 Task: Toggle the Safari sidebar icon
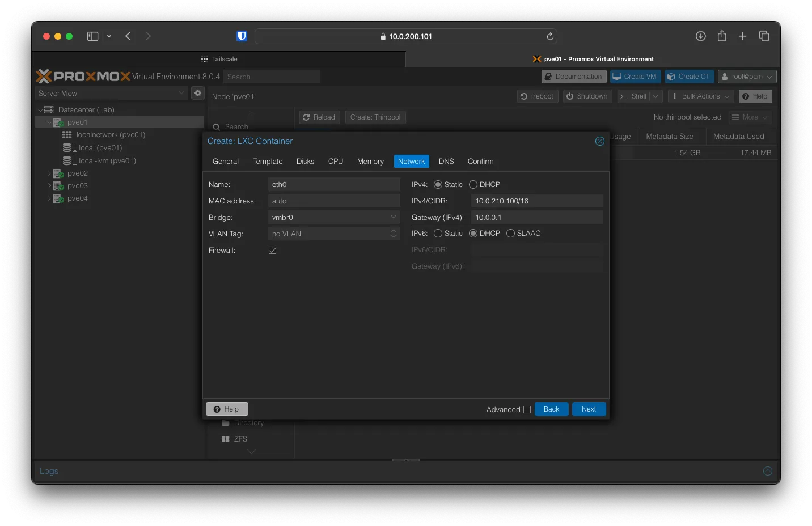(92, 36)
